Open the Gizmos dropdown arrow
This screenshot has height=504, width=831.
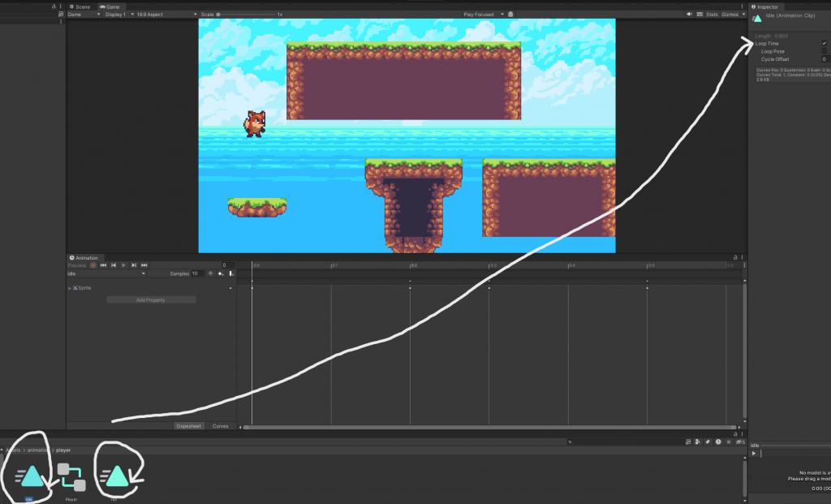[x=743, y=15]
